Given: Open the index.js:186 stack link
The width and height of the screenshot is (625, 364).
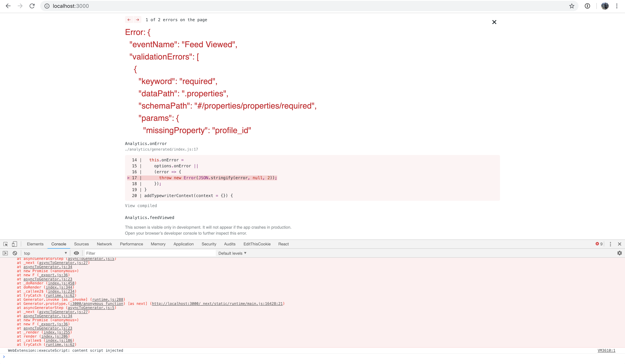Looking at the screenshot, I should click(x=59, y=340).
